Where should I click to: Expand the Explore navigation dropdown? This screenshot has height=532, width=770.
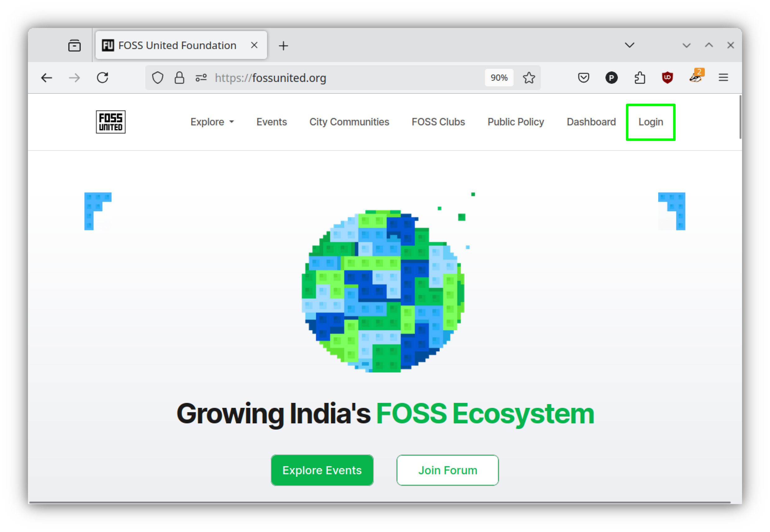[212, 122]
